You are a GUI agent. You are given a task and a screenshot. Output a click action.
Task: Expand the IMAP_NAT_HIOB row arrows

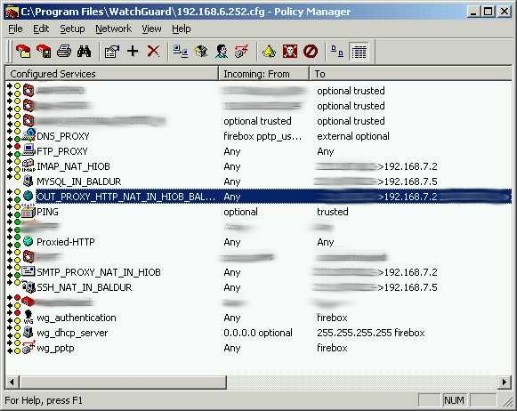coord(10,166)
